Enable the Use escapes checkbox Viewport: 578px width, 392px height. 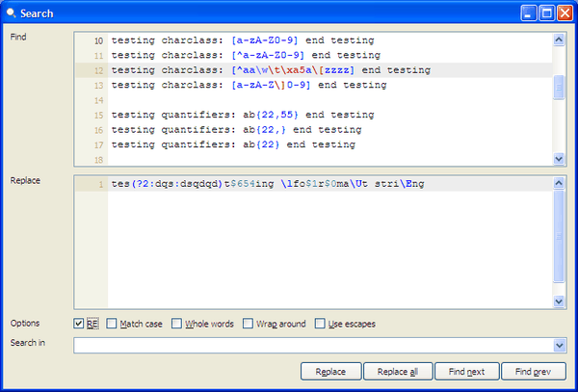click(x=322, y=324)
